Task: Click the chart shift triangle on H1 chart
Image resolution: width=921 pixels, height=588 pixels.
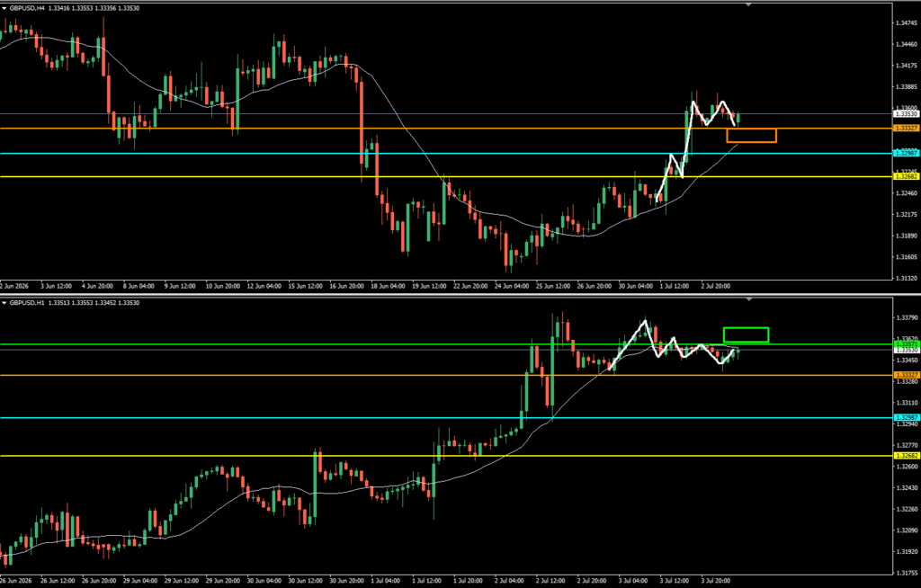Action: 748,299
